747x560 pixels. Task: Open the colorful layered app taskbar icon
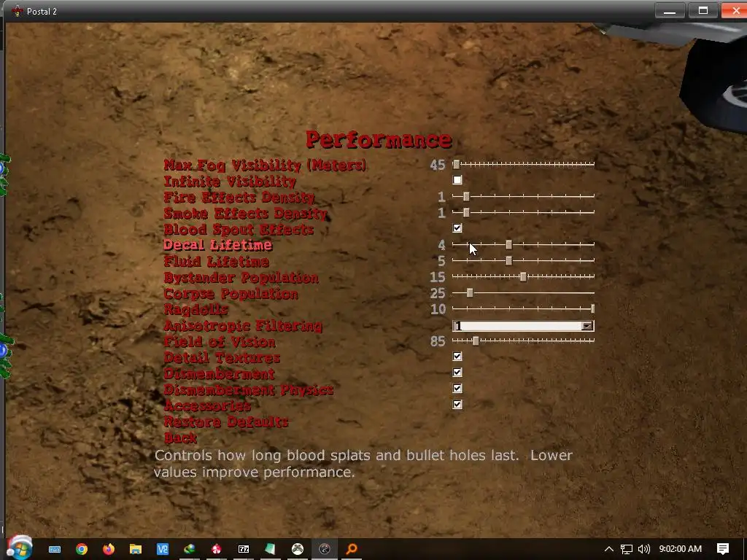point(190,549)
